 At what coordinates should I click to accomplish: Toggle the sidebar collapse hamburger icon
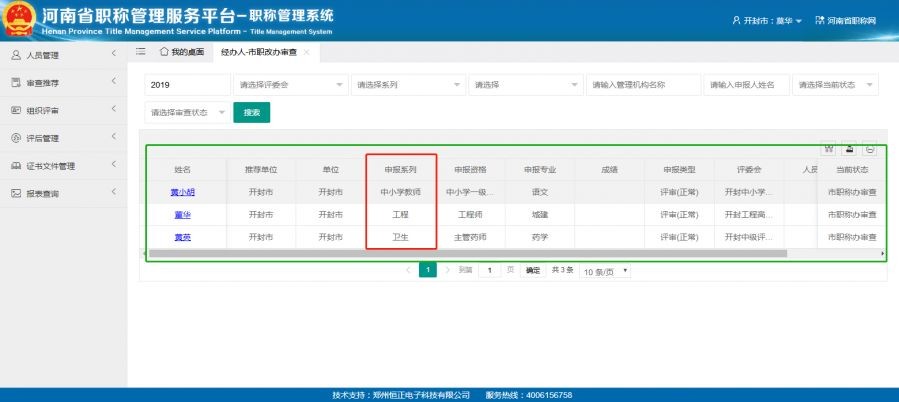tap(140, 52)
